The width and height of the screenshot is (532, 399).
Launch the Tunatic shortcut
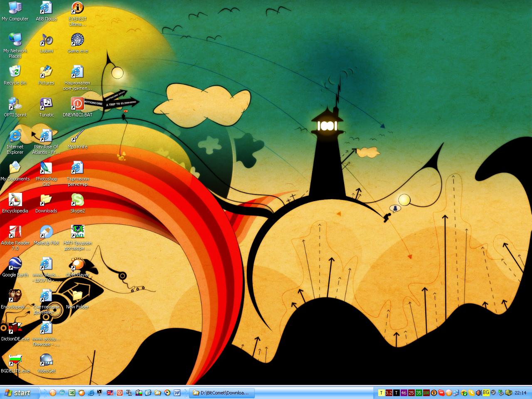point(46,108)
